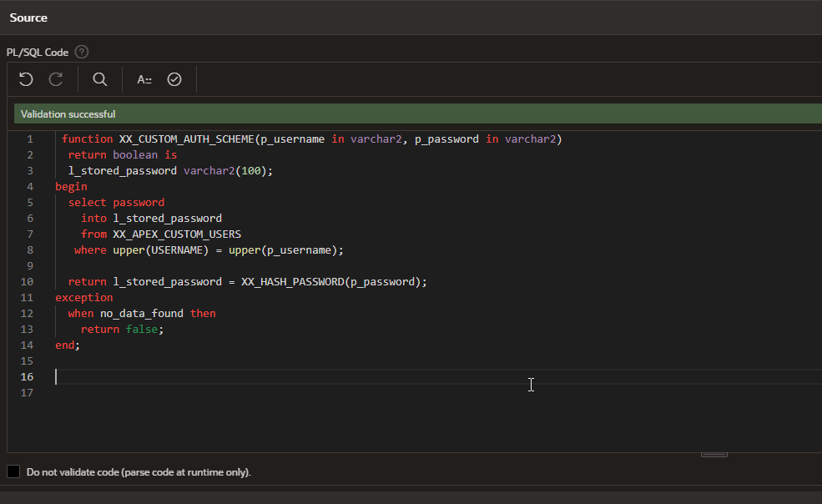Click 'p_password' parameter on line 1
This screenshot has height=504, width=822.
coord(446,139)
